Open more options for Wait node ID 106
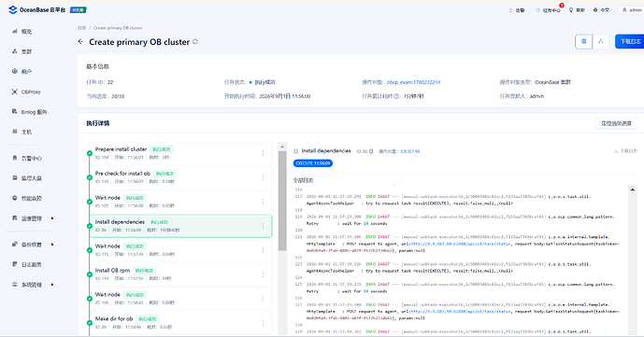644x337 pixels. tap(263, 299)
